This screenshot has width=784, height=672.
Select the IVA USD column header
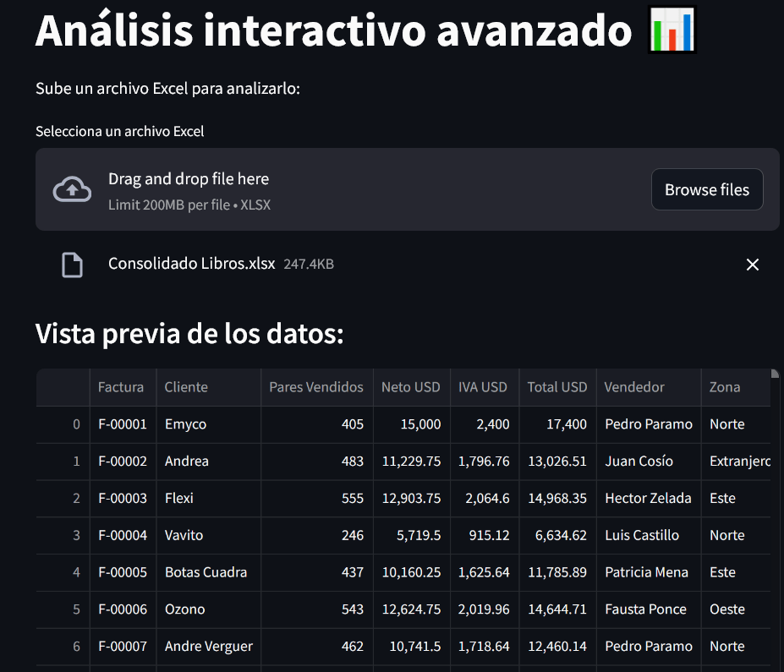(x=485, y=387)
